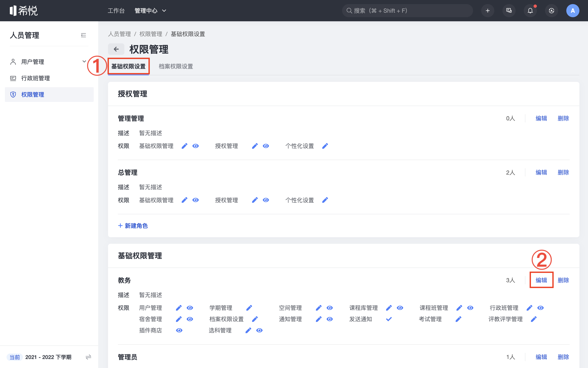Click 2人 member count for 总管理
The image size is (588, 368).
(510, 172)
